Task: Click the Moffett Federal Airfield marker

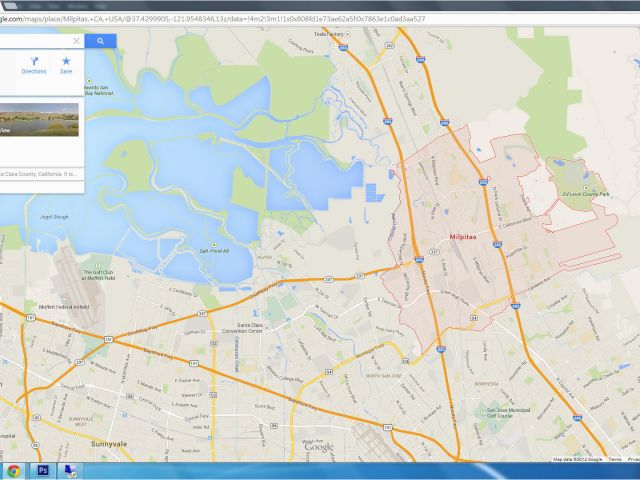Action: coord(64,300)
